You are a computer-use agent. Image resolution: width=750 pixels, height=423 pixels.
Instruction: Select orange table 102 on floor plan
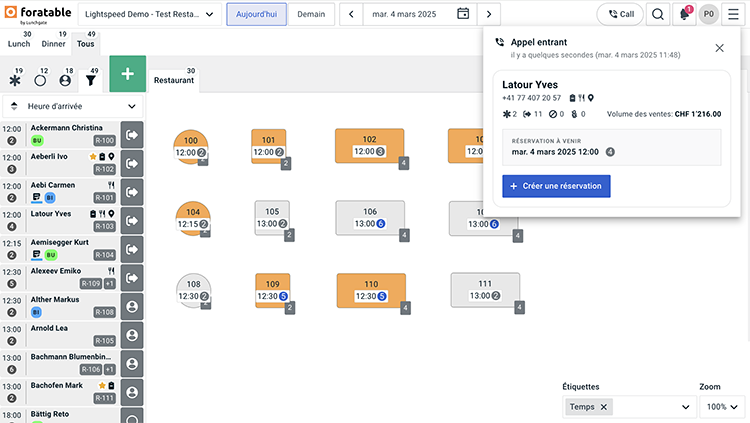[x=369, y=146]
